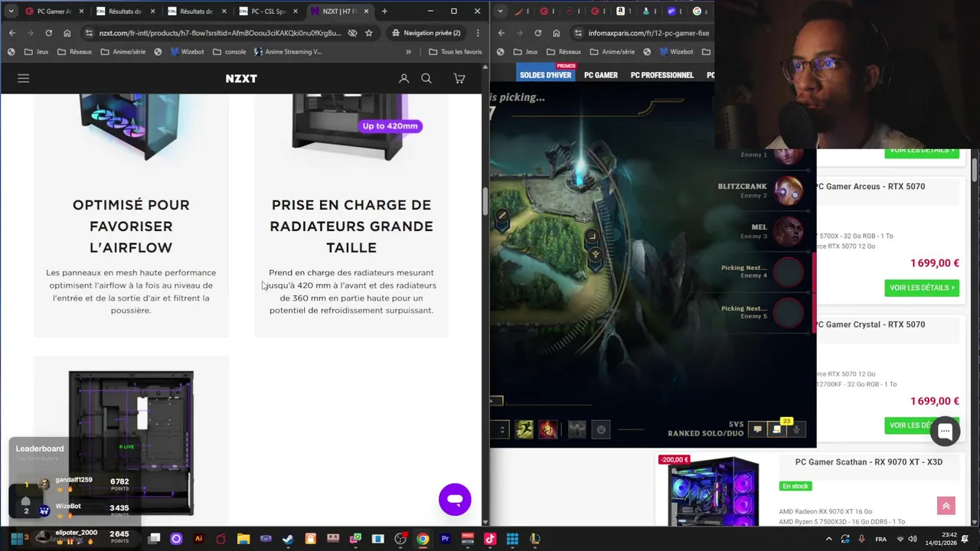Screen dimensions: 980x551
Task: Show hidden system tray icons
Action: pyautogui.click(x=828, y=540)
